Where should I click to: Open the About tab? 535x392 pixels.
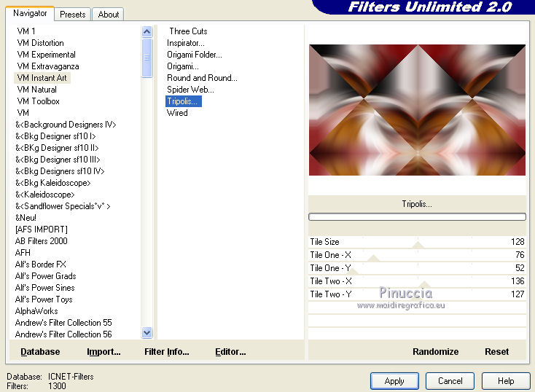click(x=108, y=15)
